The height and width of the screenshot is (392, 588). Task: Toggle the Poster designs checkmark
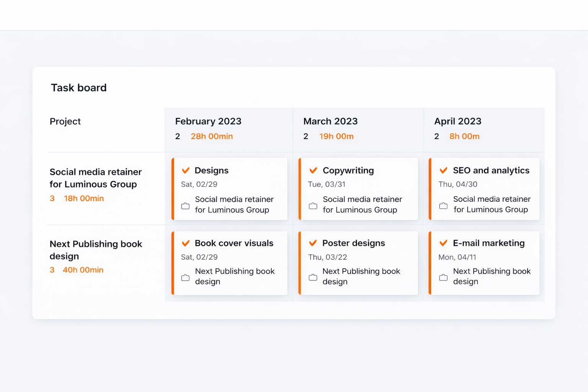(x=313, y=243)
